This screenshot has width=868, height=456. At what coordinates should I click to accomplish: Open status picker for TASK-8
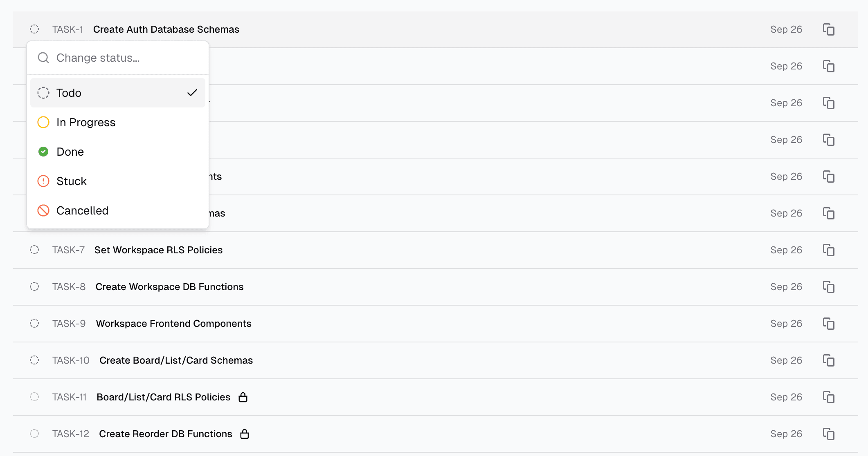34,287
